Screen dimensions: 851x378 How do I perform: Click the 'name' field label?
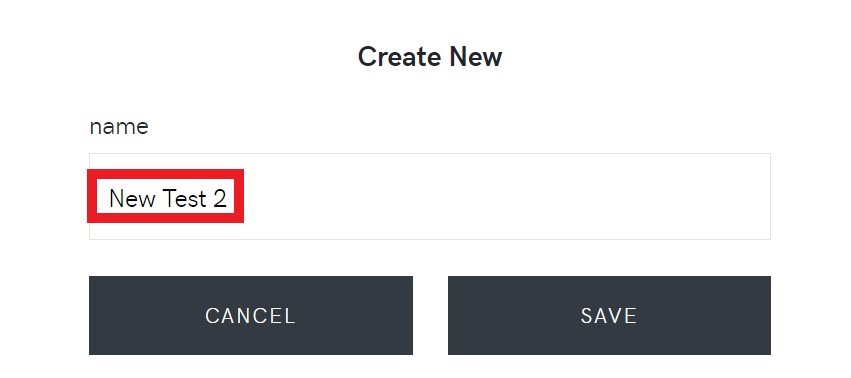119,127
